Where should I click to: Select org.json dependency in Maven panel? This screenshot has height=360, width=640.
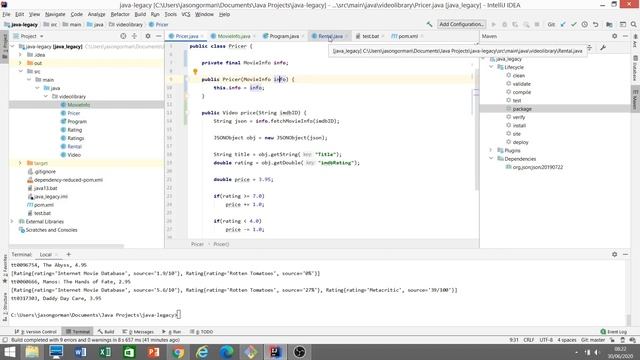click(x=538, y=167)
